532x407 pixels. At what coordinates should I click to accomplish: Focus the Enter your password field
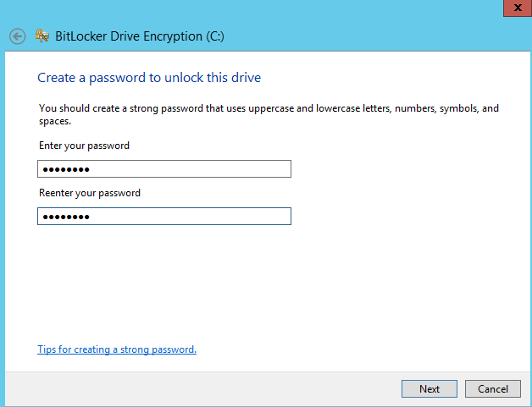click(x=164, y=169)
